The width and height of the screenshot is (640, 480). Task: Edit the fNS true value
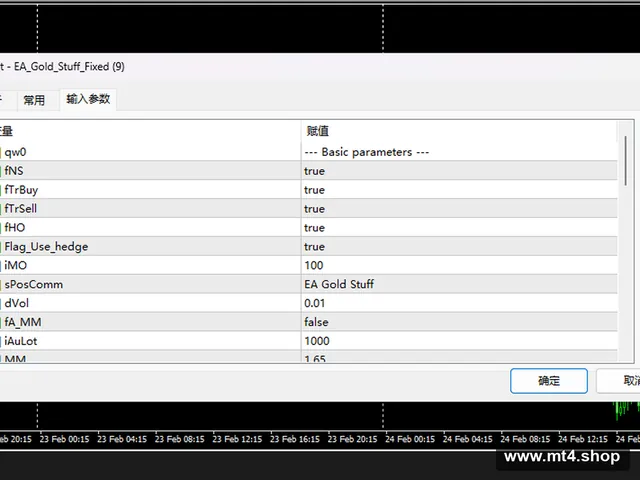point(459,171)
